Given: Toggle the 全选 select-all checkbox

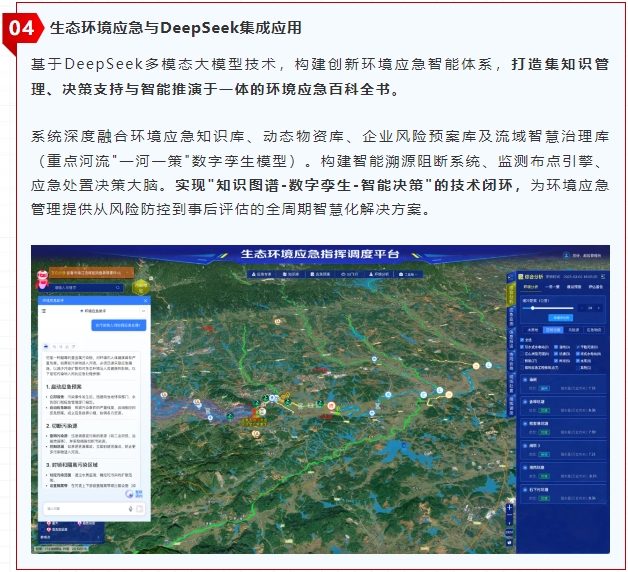Looking at the screenshot, I should click(x=522, y=340).
